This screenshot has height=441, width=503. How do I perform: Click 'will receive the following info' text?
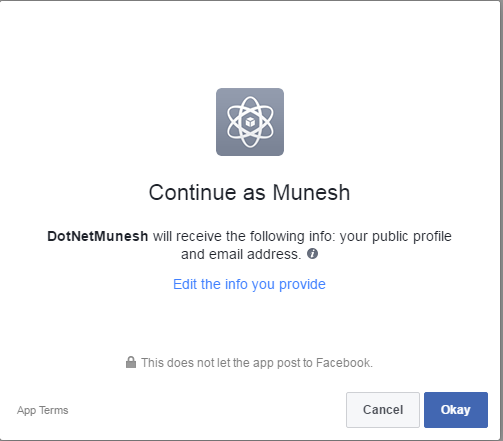click(x=243, y=236)
